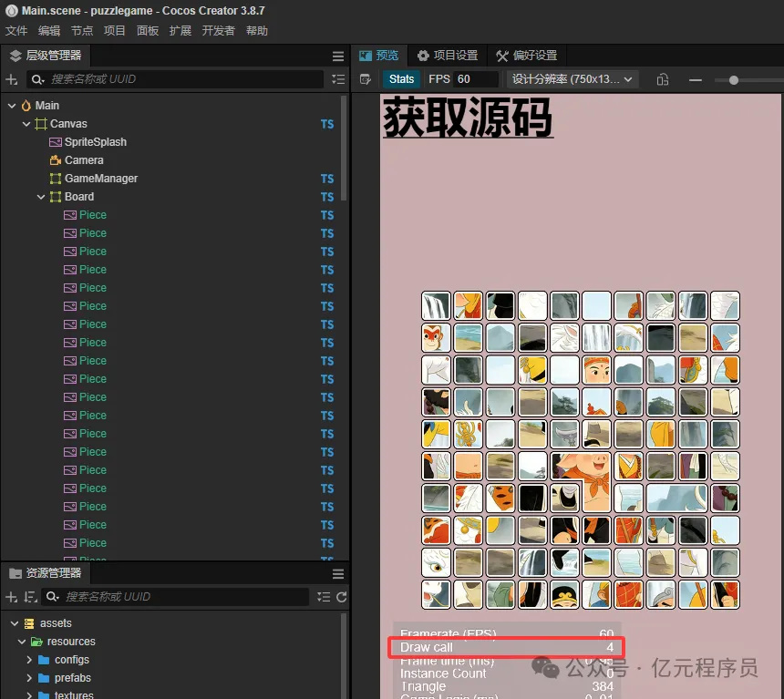The width and height of the screenshot is (784, 699).
Task: Open the 扩展 (Extensions) menu
Action: coord(181,31)
